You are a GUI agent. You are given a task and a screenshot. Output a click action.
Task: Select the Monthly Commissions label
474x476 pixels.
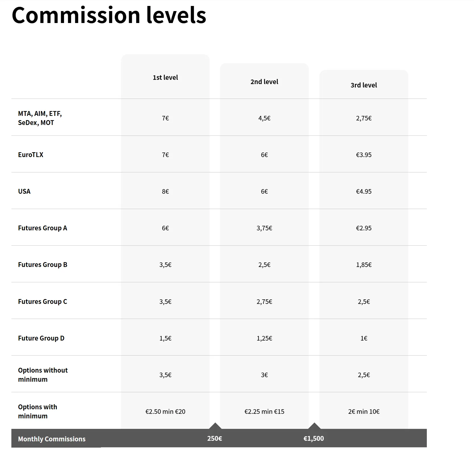tap(52, 439)
